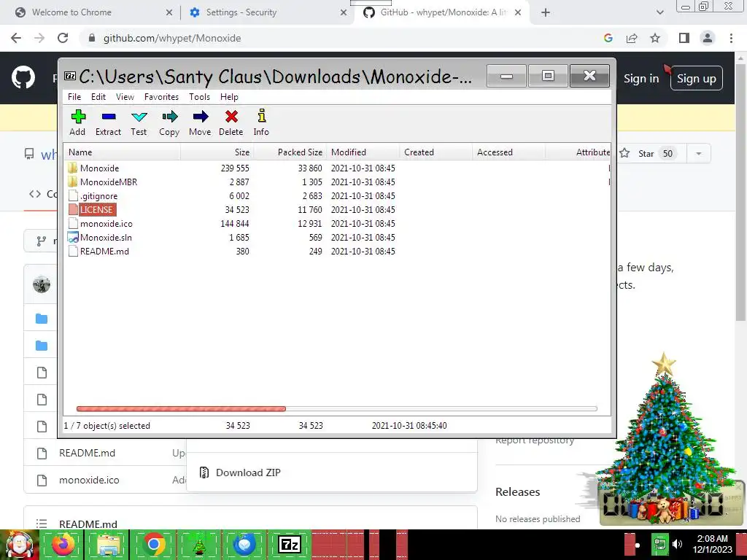Screen dimensions: 747x560
Task: Open README.md in the GitHub file list
Action: pos(88,453)
